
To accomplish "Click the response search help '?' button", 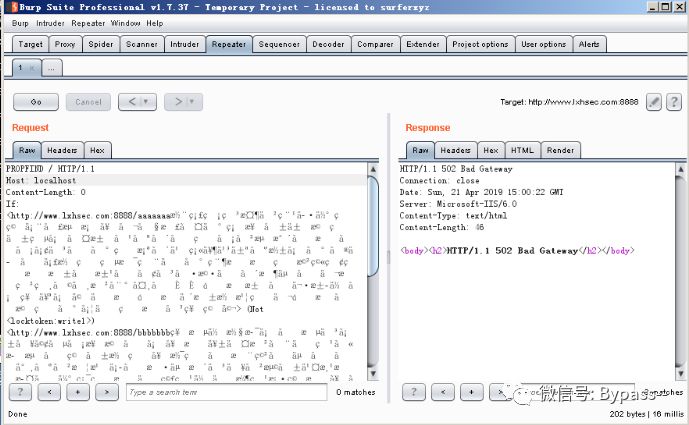I will [x=413, y=392].
